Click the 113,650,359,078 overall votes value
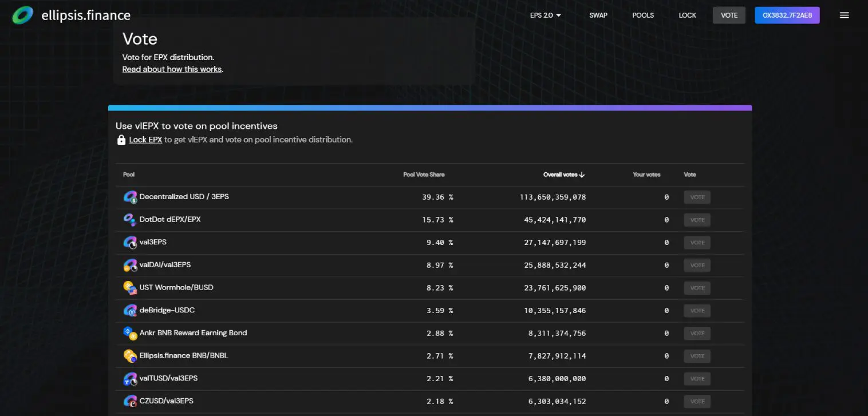Screen dimensions: 868x416 click(x=553, y=197)
